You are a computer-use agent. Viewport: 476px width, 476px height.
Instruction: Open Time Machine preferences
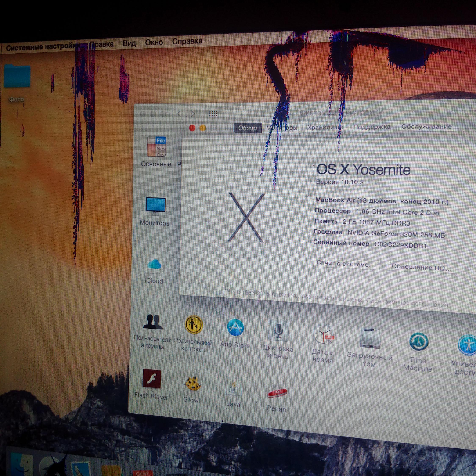[x=419, y=342]
